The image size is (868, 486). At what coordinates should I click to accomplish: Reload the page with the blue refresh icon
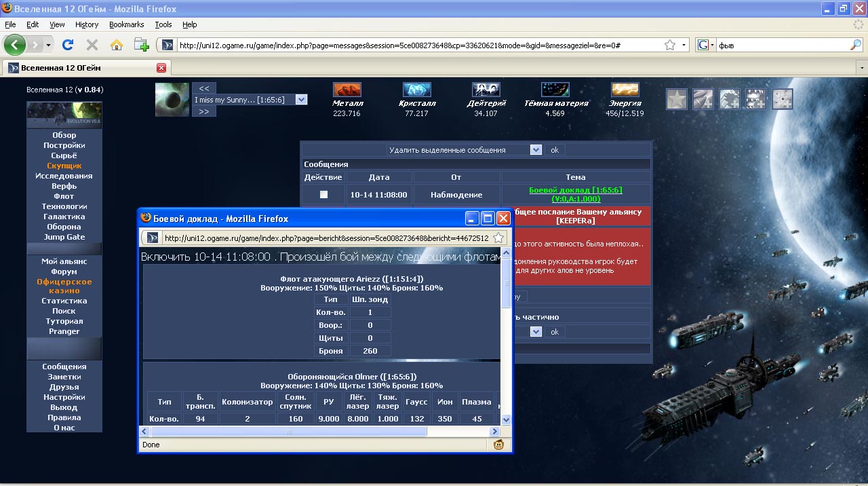(x=68, y=45)
